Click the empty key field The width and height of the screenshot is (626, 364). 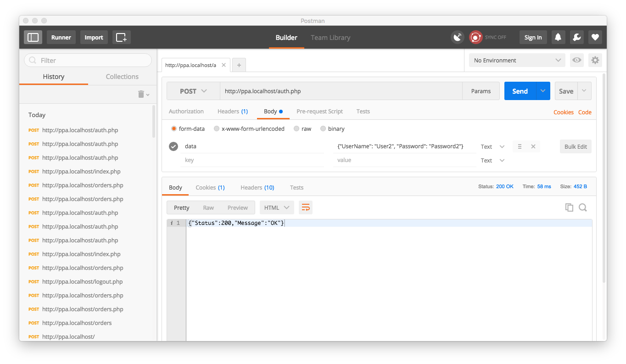coord(252,160)
